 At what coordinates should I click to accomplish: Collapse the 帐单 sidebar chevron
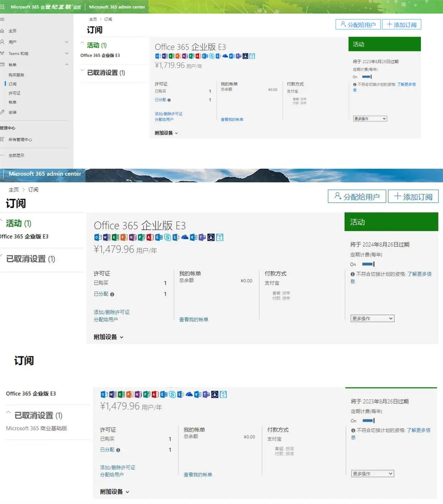[x=67, y=65]
